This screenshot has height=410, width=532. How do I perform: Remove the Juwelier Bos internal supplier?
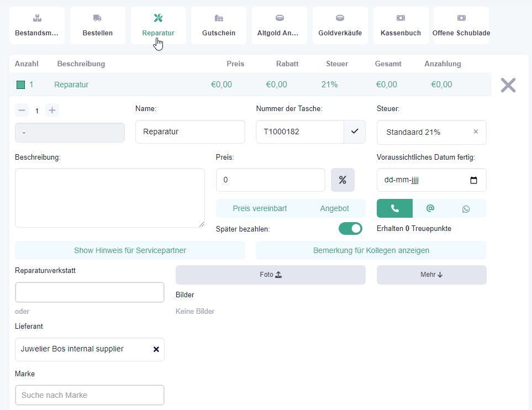point(156,349)
